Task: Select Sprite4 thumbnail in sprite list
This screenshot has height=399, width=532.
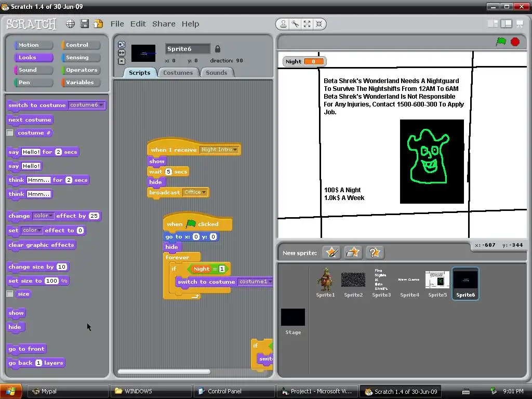Action: (409, 283)
